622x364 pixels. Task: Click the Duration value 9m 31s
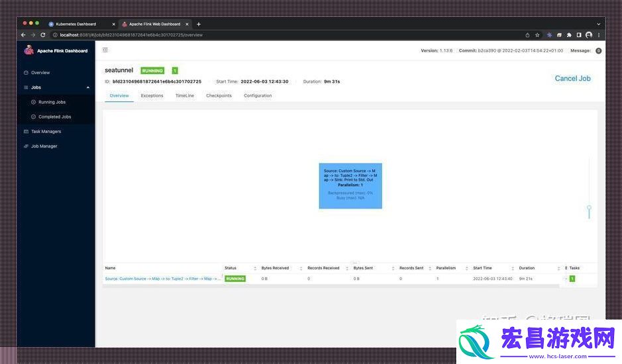332,81
